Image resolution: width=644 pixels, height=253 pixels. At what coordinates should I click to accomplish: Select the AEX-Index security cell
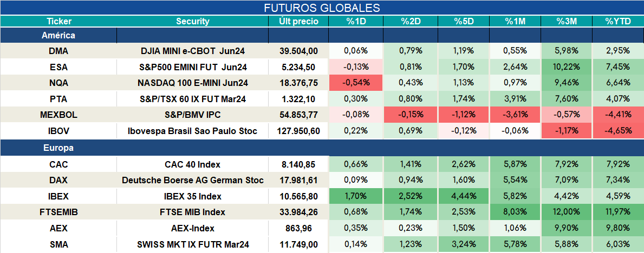[193, 228]
